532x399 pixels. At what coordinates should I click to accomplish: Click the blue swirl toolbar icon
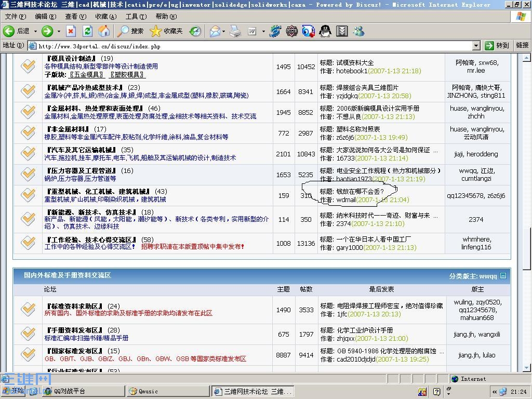275,31
